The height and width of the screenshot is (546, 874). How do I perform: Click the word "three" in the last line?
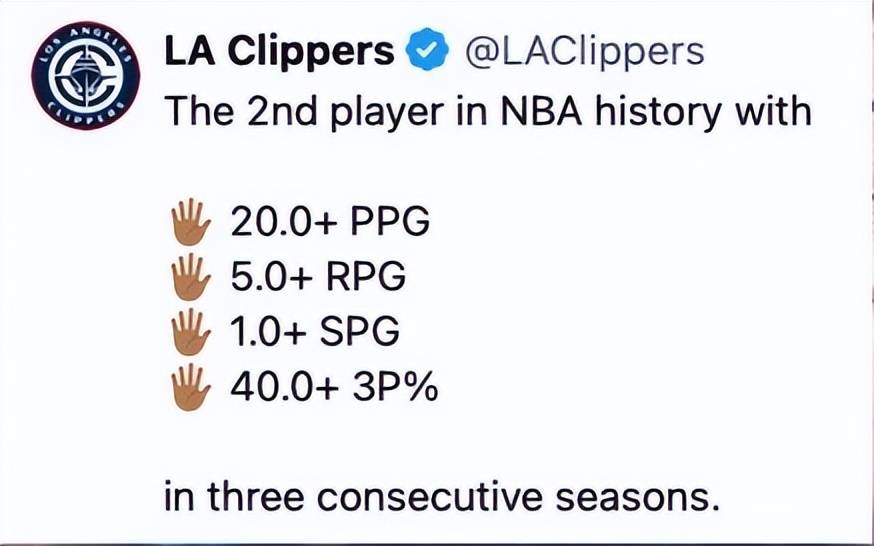point(255,496)
